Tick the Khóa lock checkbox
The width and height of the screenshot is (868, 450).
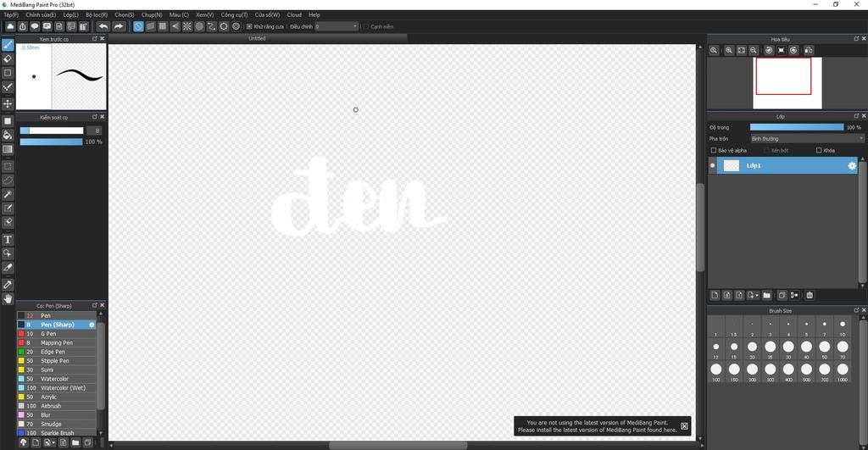pyautogui.click(x=819, y=151)
